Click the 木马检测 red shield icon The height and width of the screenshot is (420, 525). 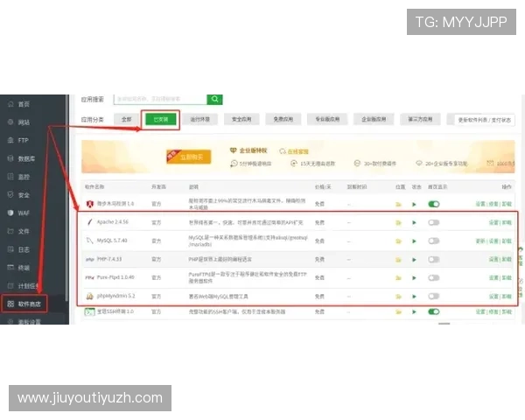coord(90,204)
